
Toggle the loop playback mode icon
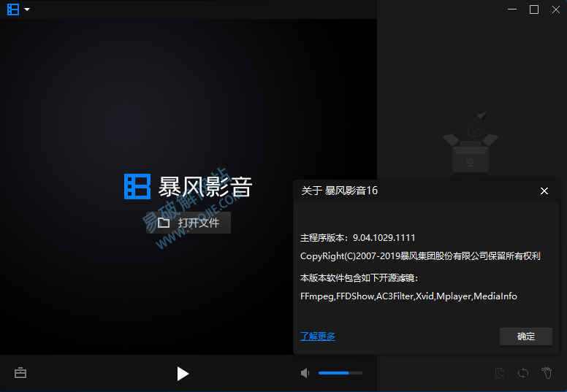[523, 373]
